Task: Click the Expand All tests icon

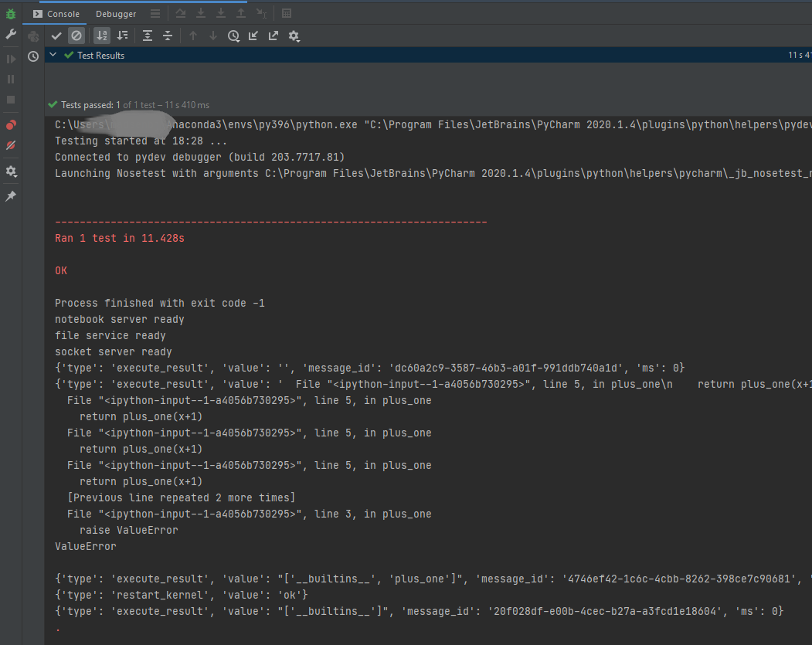Action: (148, 36)
